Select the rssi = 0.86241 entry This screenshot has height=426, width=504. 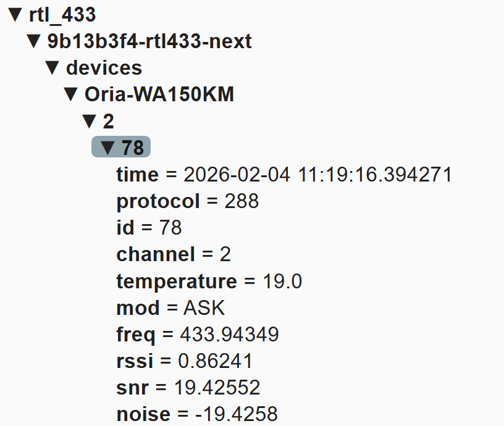(184, 361)
